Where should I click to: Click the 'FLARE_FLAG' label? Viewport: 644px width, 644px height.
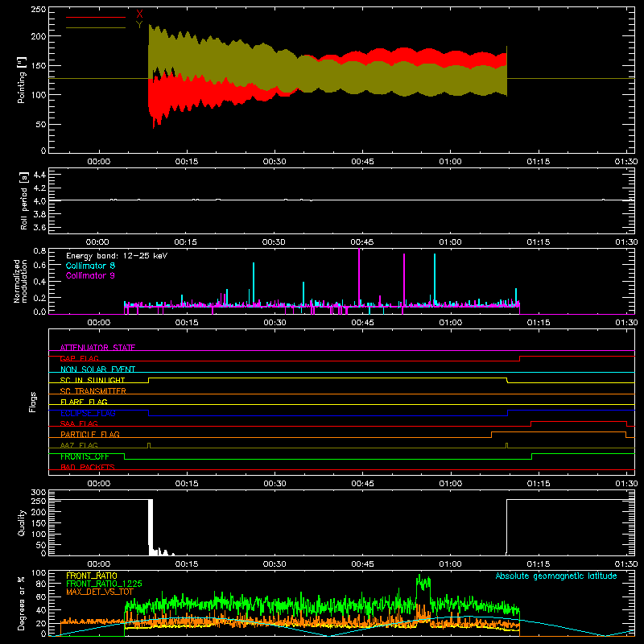[x=84, y=402]
